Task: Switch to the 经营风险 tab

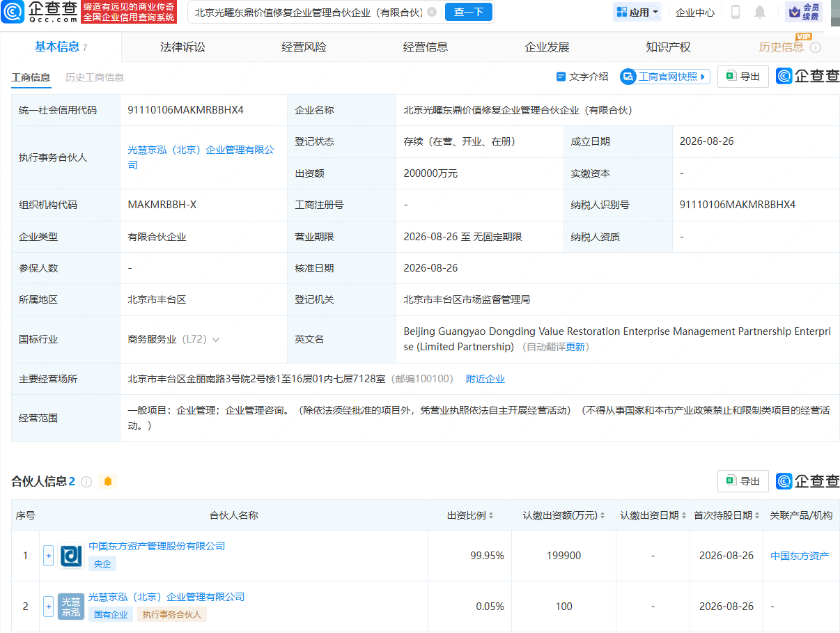Action: pos(304,47)
